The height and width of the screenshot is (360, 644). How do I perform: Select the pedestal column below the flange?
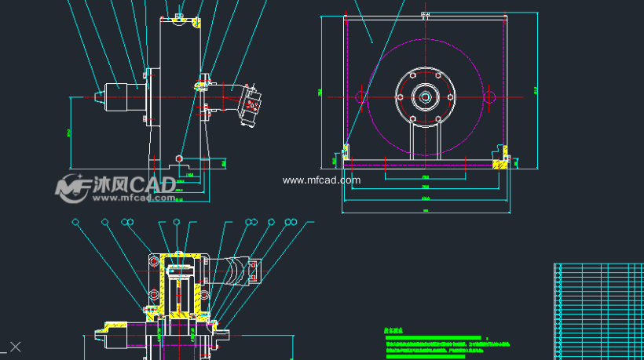425,141
